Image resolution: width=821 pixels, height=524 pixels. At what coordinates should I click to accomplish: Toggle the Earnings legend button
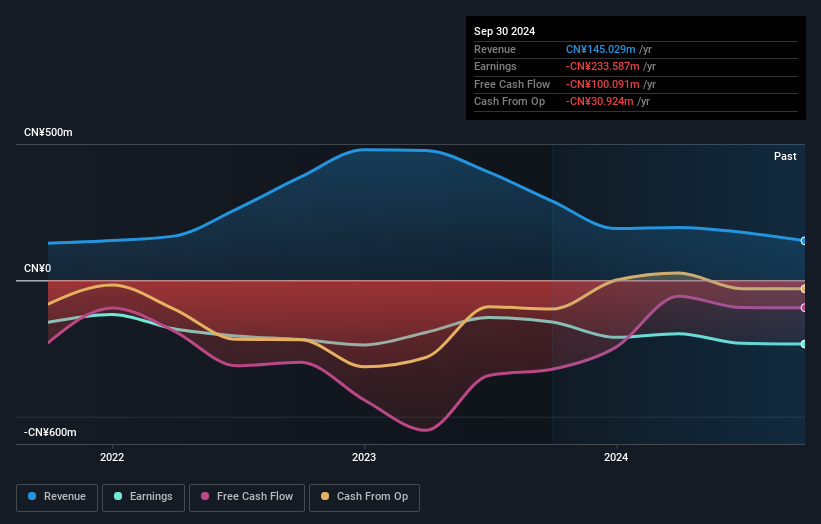[143, 497]
